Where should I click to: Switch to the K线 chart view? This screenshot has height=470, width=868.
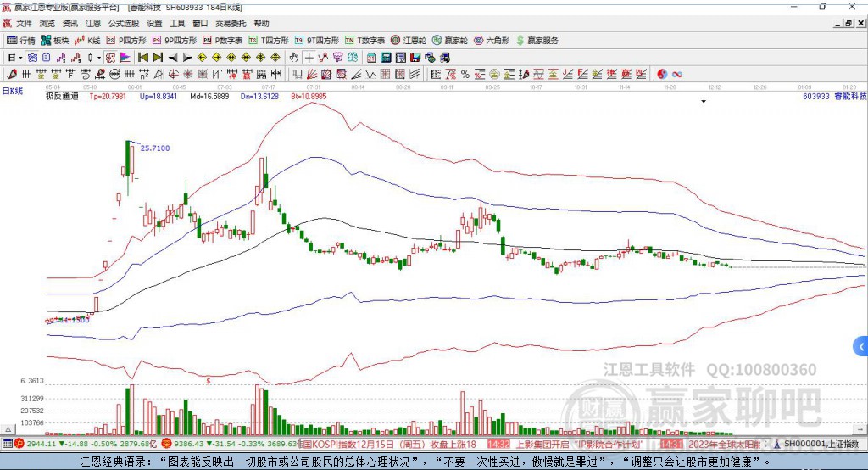[87, 41]
